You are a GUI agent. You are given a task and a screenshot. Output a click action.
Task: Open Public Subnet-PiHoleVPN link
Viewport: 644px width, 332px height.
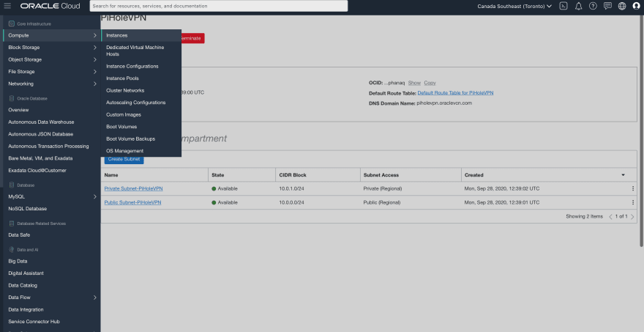pyautogui.click(x=132, y=202)
